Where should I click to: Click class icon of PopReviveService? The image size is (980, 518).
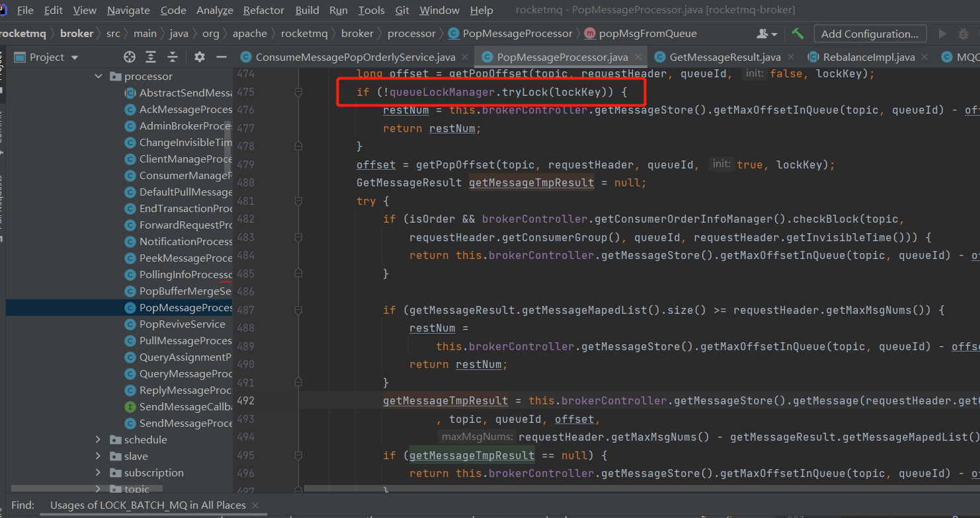tap(130, 324)
